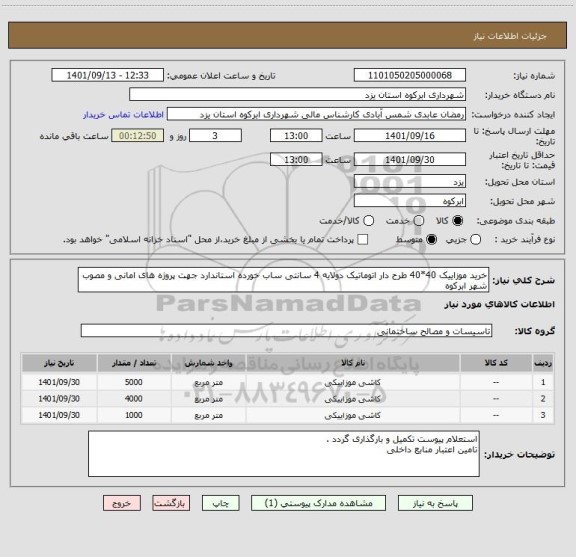Click the response deadline date 1401/09/16 field

pyautogui.click(x=410, y=136)
